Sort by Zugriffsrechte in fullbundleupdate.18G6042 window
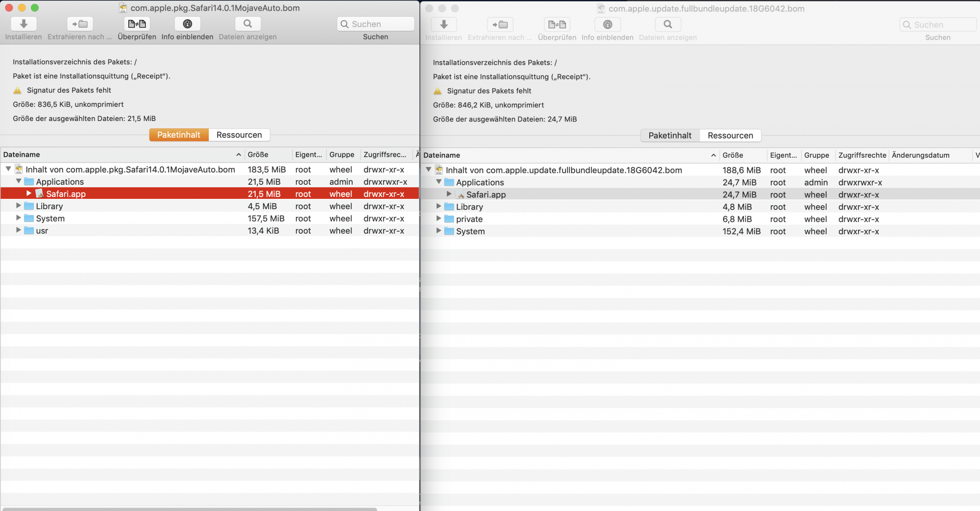This screenshot has height=511, width=980. click(862, 155)
